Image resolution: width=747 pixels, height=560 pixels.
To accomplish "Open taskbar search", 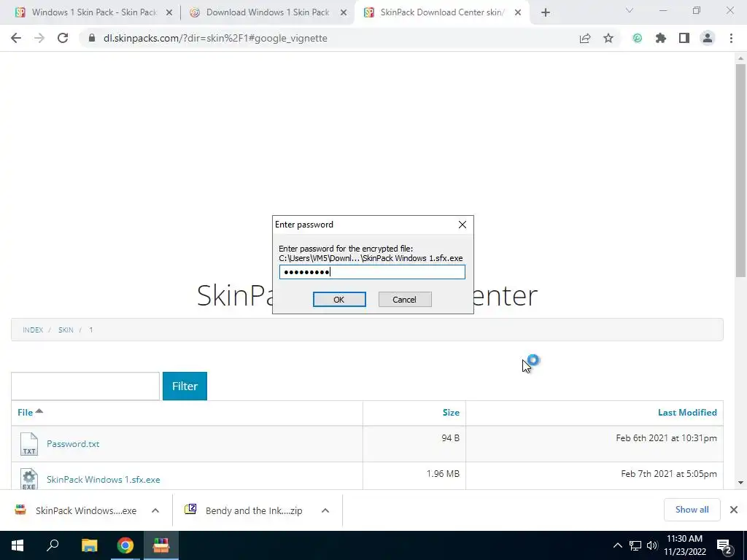I will [x=53, y=545].
